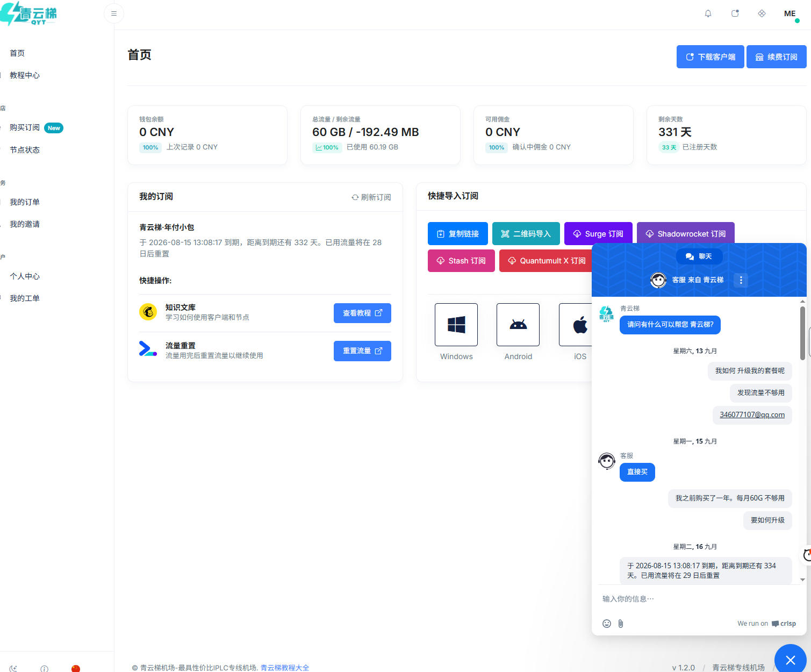Click the diamond-shaped icon in the header
The width and height of the screenshot is (811, 672).
point(762,13)
